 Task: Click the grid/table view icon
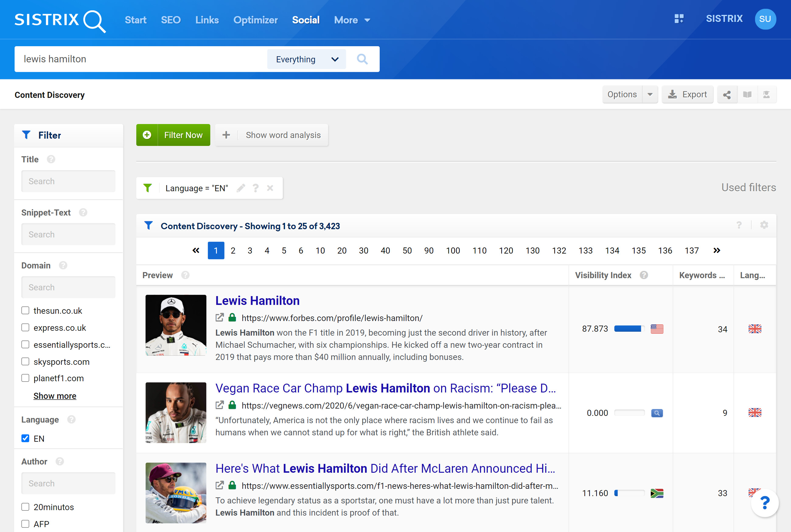click(679, 19)
